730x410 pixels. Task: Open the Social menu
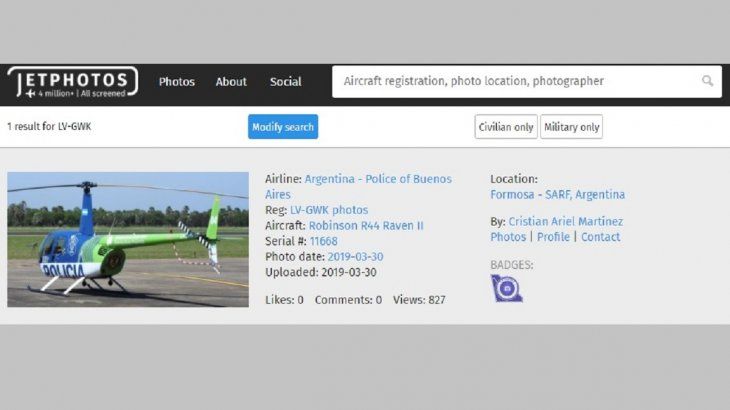[285, 82]
